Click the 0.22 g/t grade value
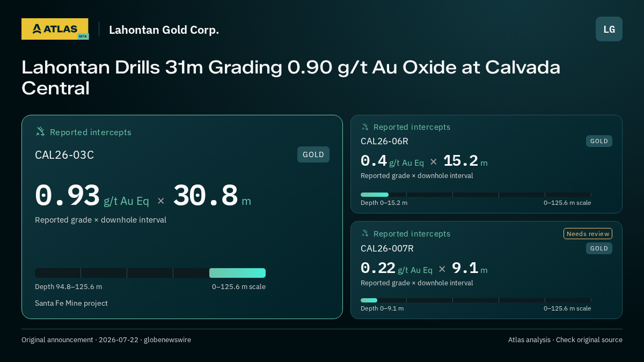 pyautogui.click(x=378, y=268)
